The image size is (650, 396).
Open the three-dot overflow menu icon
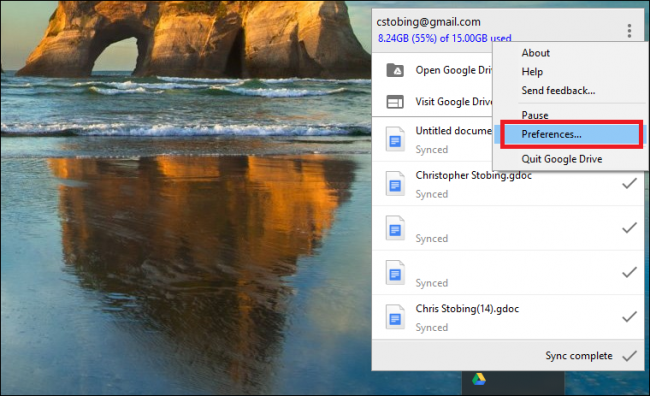click(629, 31)
